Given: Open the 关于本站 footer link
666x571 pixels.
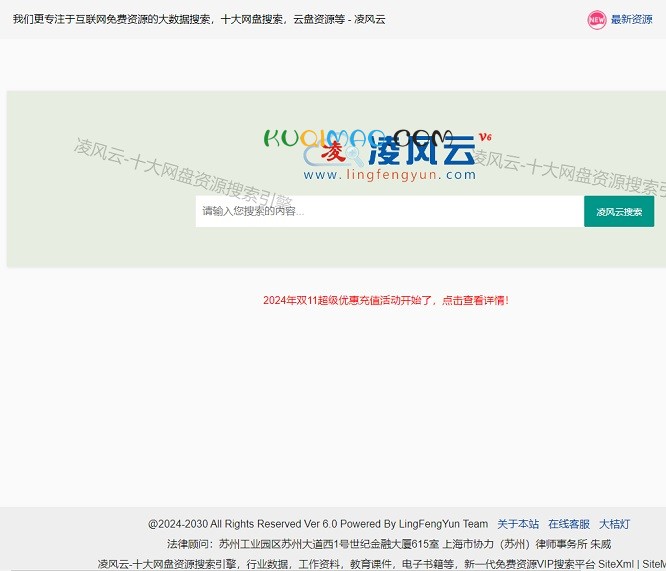Looking at the screenshot, I should (518, 524).
